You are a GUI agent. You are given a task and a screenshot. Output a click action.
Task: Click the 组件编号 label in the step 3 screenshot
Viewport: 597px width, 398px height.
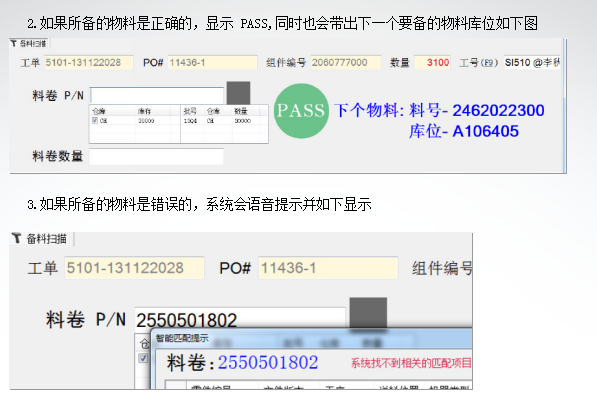point(442,269)
